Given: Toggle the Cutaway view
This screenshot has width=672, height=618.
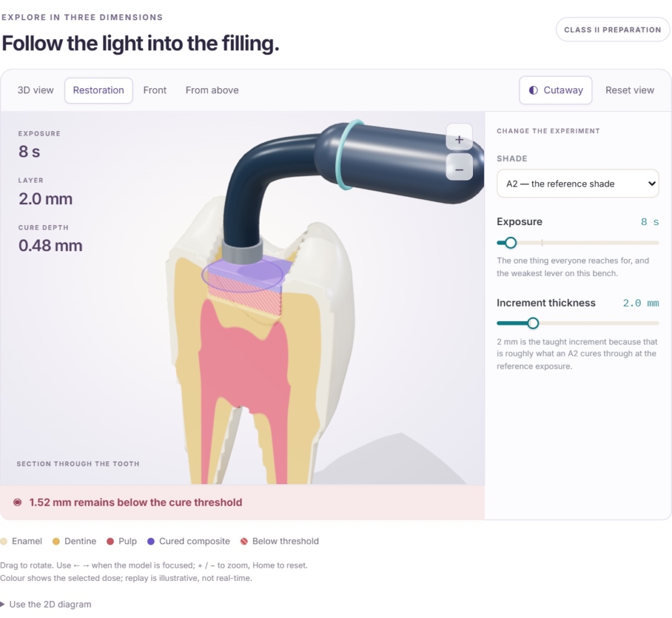Looking at the screenshot, I should [x=555, y=91].
